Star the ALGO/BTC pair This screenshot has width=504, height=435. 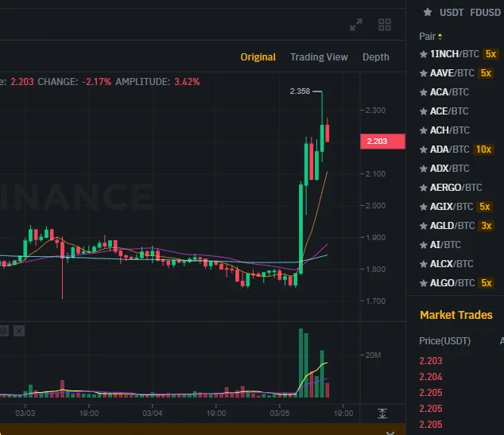[x=424, y=283]
